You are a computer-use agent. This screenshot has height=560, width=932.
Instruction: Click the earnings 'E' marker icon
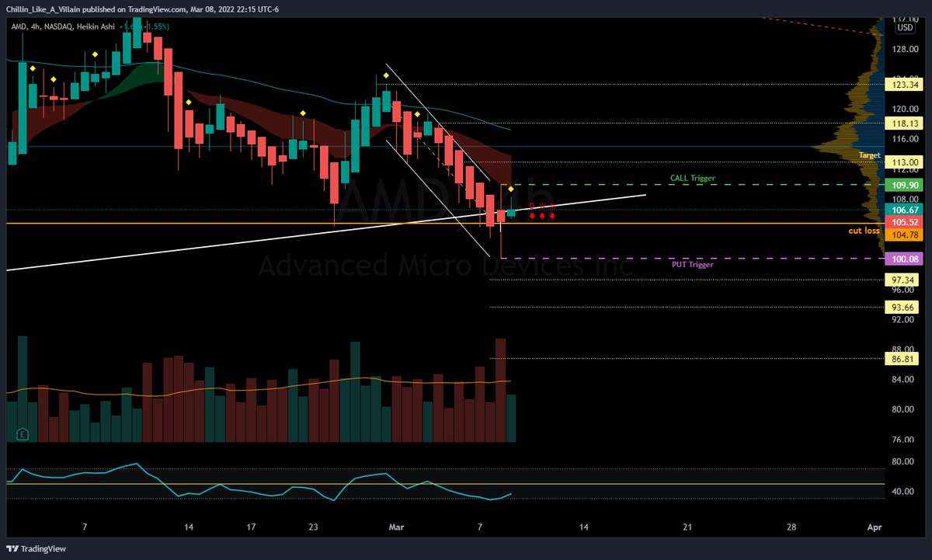click(23, 433)
